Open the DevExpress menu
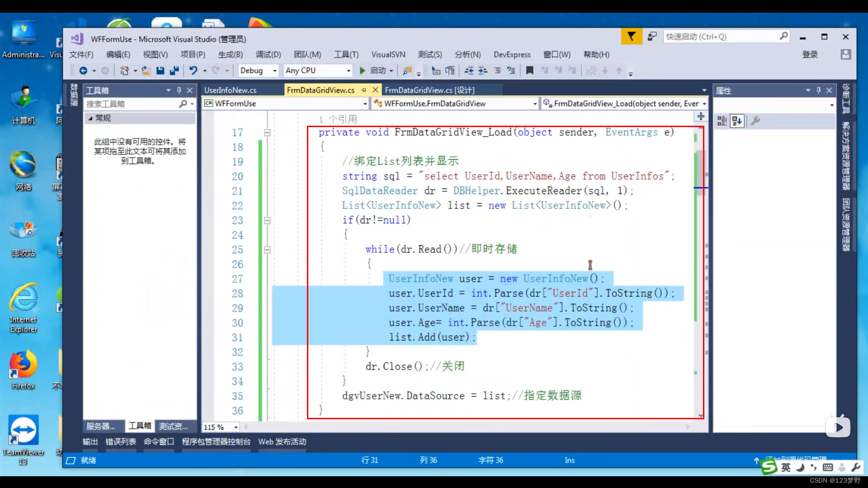Viewport: 868px width, 488px height. 512,54
